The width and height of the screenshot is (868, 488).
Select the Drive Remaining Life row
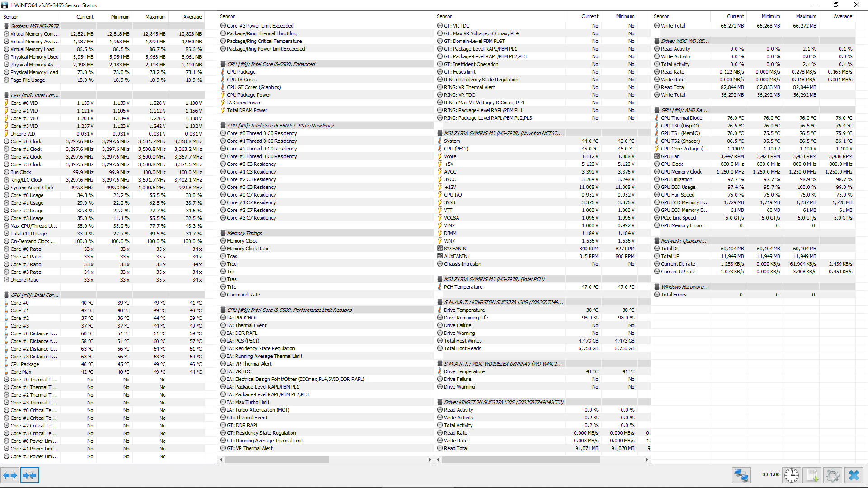pyautogui.click(x=542, y=318)
